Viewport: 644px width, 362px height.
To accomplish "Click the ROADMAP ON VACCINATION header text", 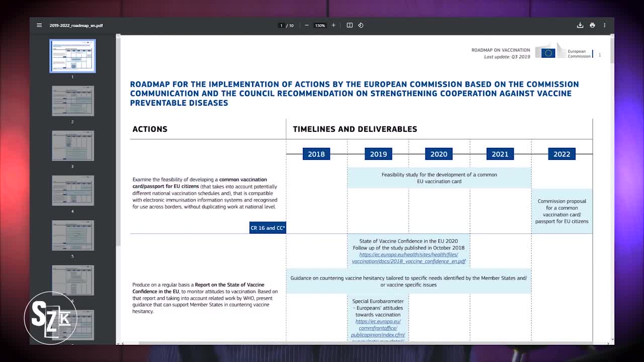I will (501, 50).
